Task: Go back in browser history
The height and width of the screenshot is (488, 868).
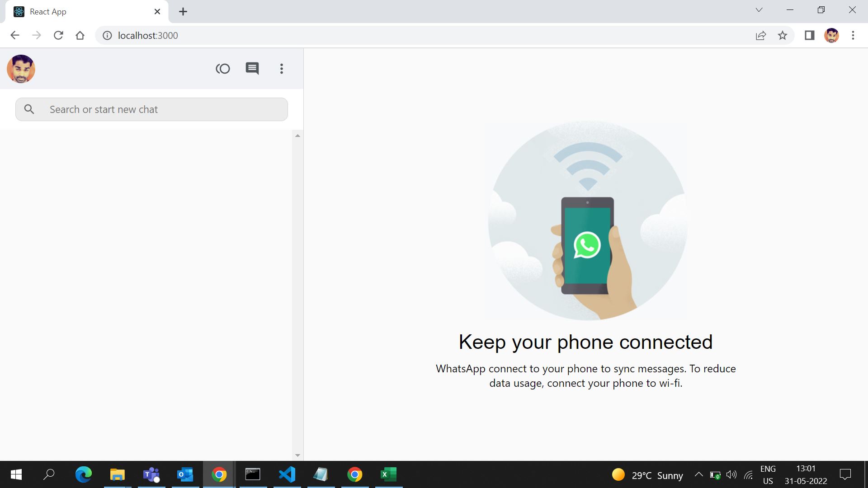Action: [x=15, y=35]
